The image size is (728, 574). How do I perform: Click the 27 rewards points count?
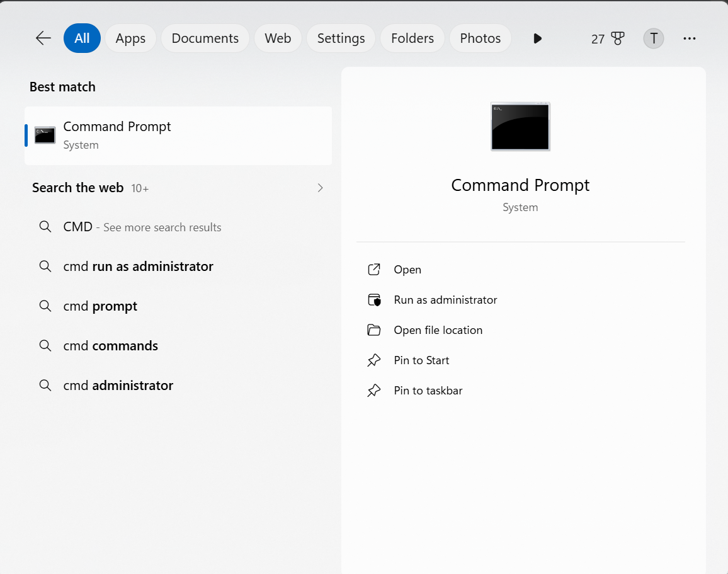tap(598, 39)
